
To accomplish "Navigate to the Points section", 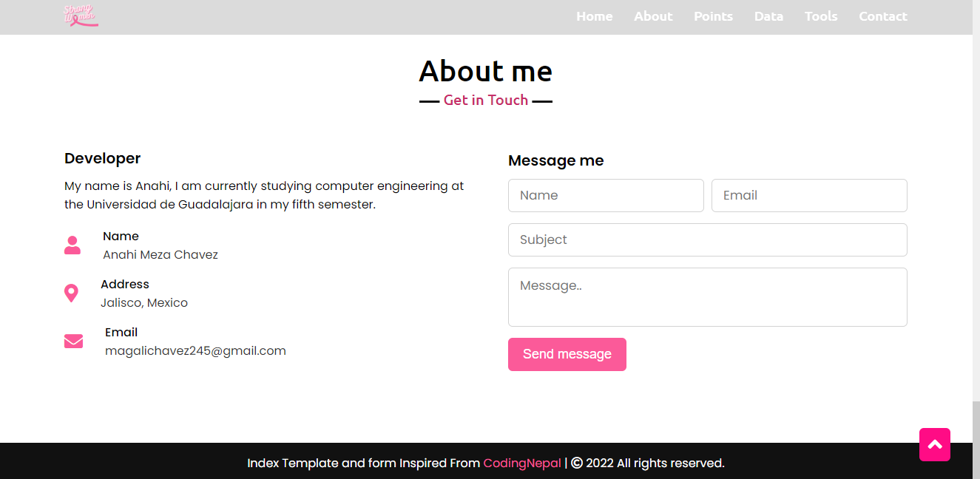I will (713, 16).
